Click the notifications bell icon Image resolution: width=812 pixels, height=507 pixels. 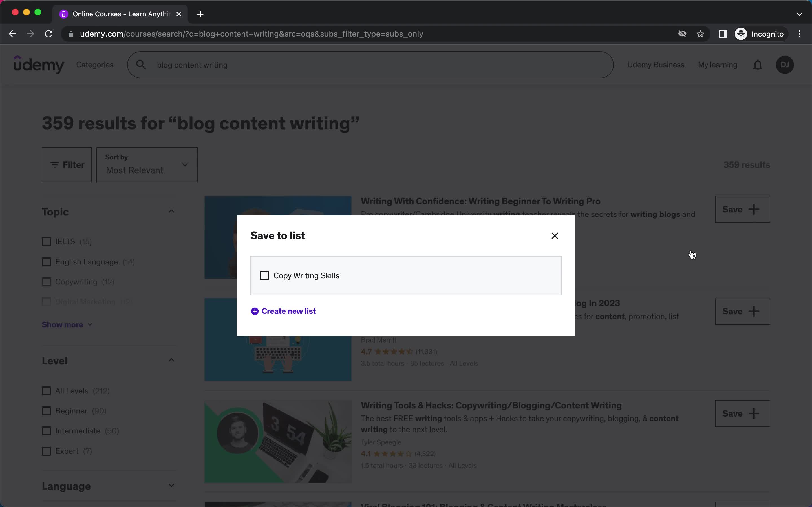pyautogui.click(x=758, y=65)
